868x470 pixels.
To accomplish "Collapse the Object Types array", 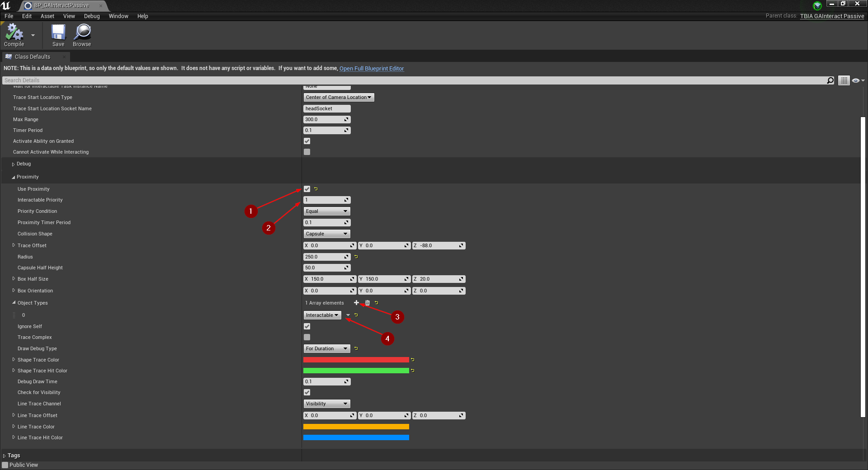I will 14,303.
